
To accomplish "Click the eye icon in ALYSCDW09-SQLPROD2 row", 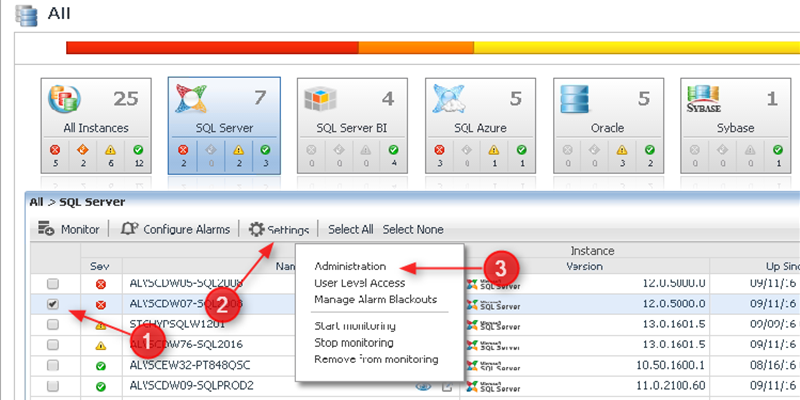I will (423, 386).
